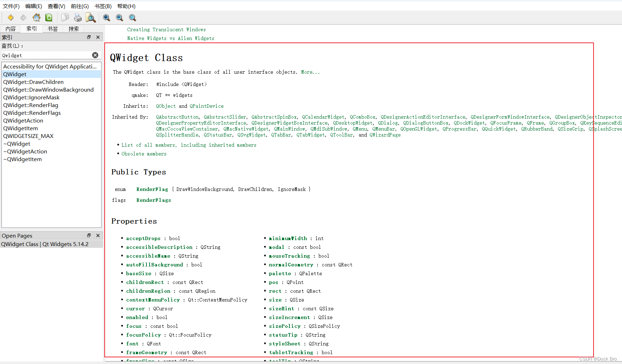The height and width of the screenshot is (364, 622).
Task: Open the 书签(B) menu
Action: (x=103, y=6)
